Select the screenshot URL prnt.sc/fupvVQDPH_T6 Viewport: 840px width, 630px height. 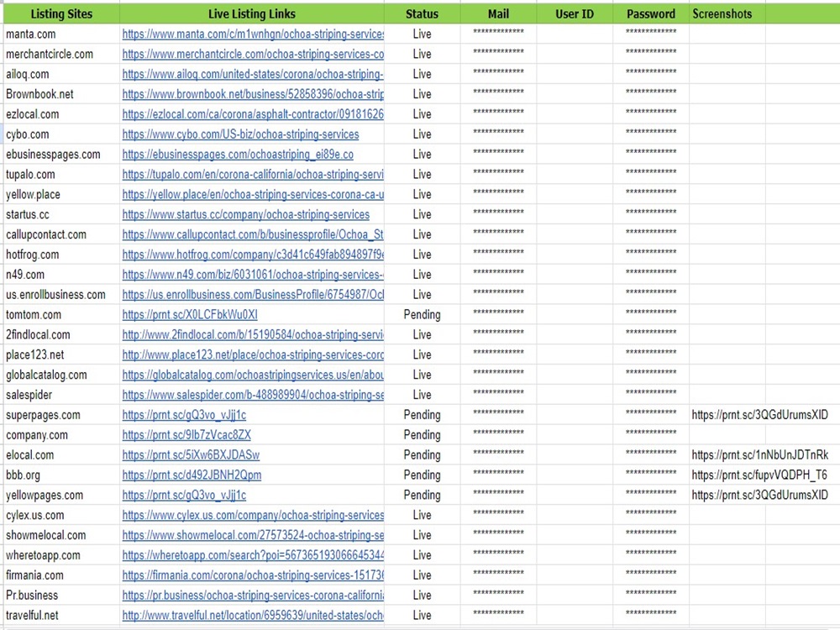pyautogui.click(x=759, y=475)
